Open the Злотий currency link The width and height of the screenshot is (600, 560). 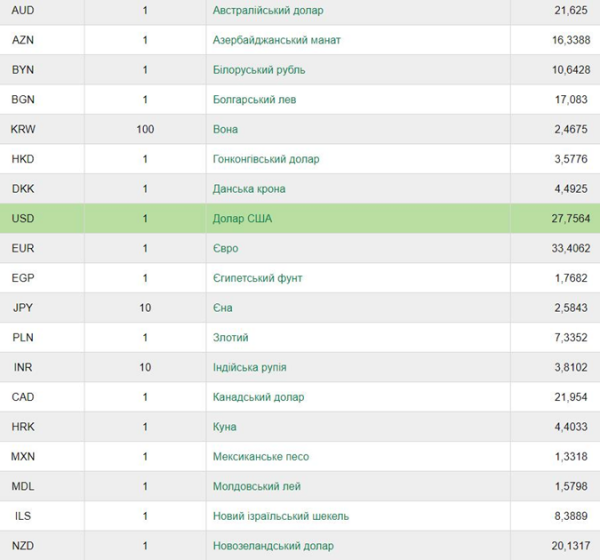[230, 338]
